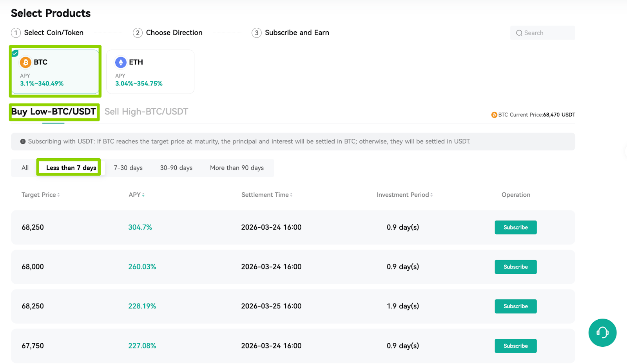Image resolution: width=627 pixels, height=364 pixels.
Task: Filter by Less than 7 days
Action: 71,168
